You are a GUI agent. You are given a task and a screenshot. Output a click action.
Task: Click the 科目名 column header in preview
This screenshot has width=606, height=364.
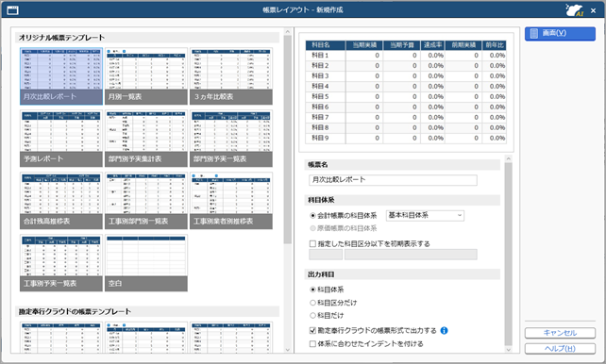pos(326,45)
